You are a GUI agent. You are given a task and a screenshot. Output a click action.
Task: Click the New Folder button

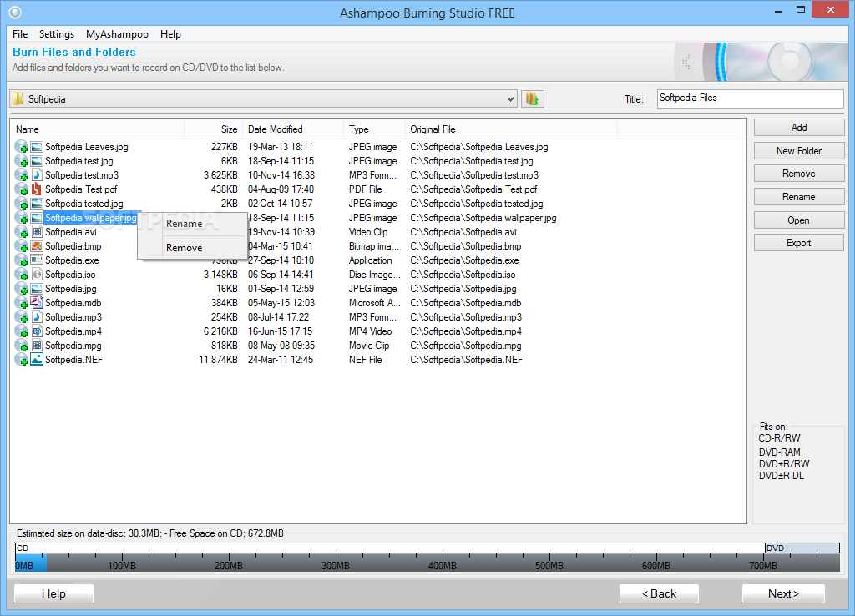click(799, 151)
